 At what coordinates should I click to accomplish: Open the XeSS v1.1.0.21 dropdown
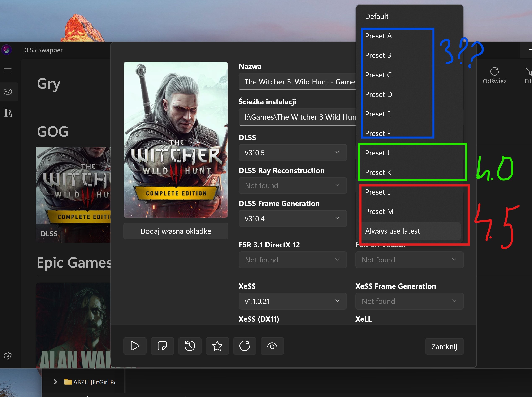click(x=293, y=301)
